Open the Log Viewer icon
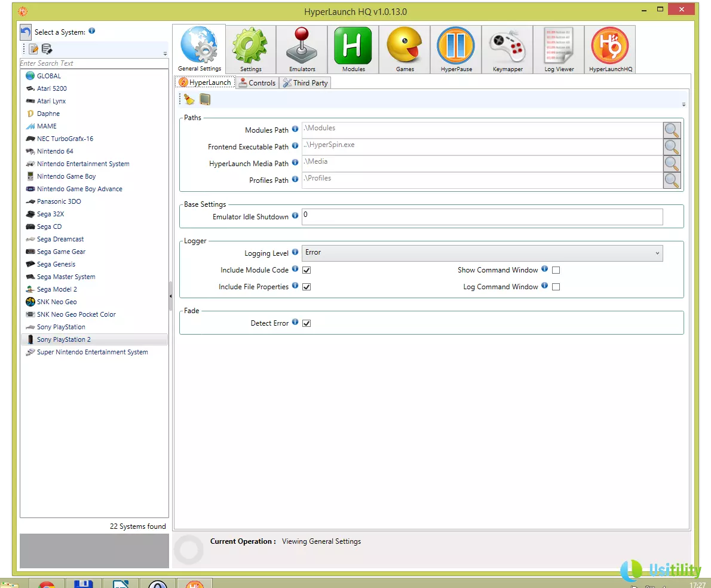This screenshot has width=711, height=588. coord(559,50)
